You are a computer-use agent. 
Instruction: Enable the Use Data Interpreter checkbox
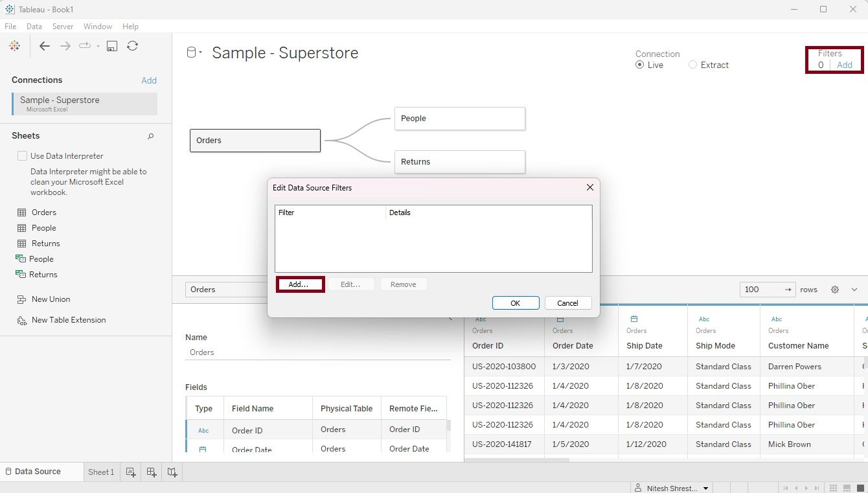pos(23,156)
